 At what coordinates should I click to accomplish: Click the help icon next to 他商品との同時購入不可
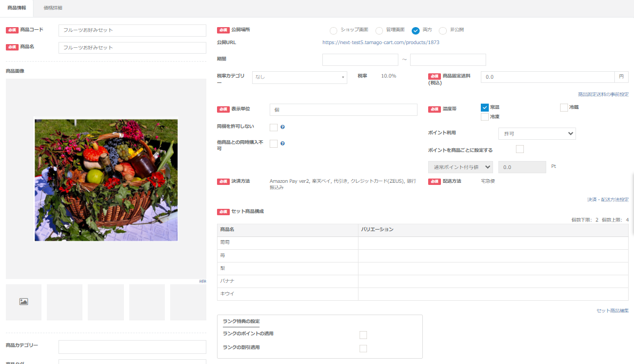[x=282, y=143]
